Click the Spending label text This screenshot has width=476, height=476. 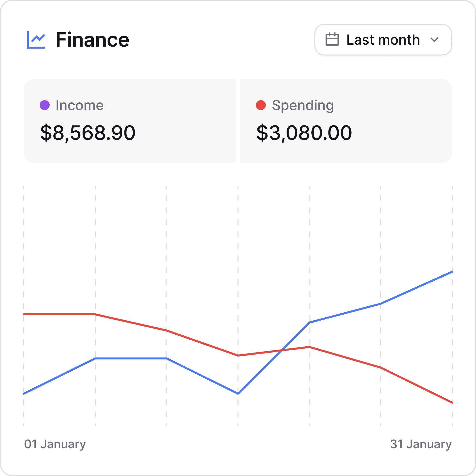click(303, 106)
